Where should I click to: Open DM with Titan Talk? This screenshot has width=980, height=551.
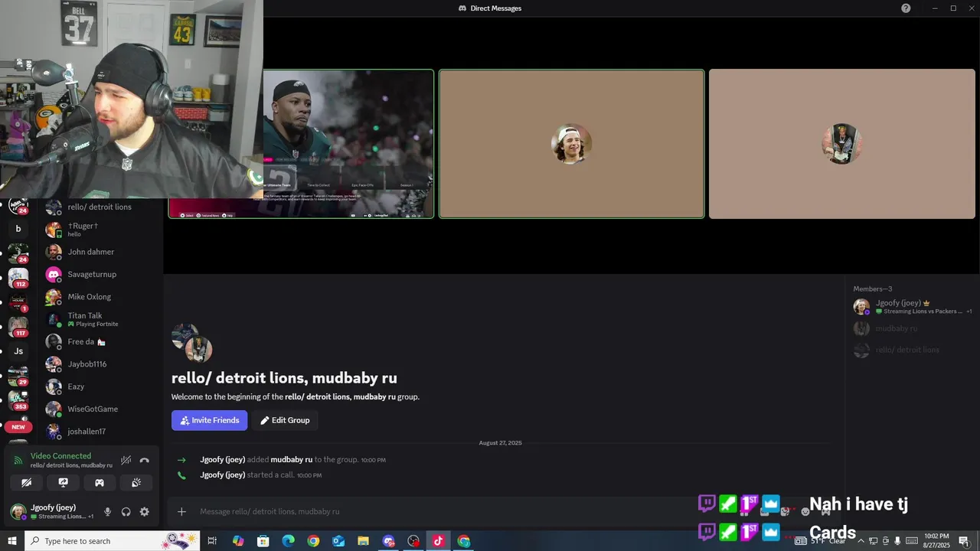(101, 319)
